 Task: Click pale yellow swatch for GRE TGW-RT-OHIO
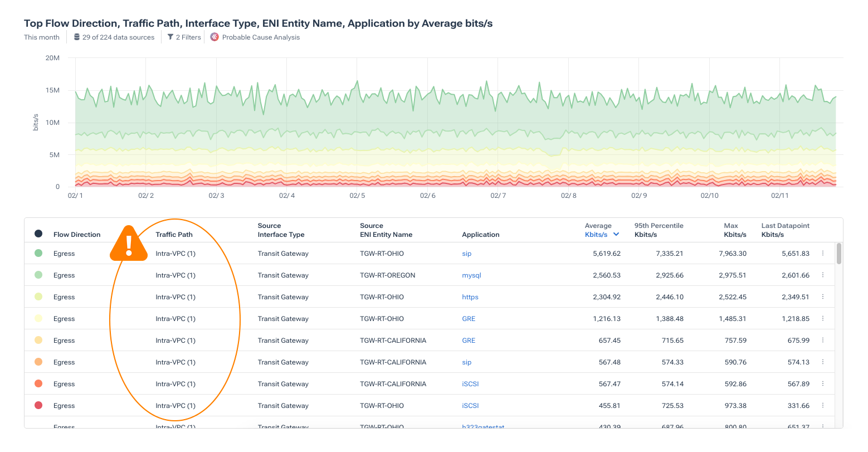(38, 318)
